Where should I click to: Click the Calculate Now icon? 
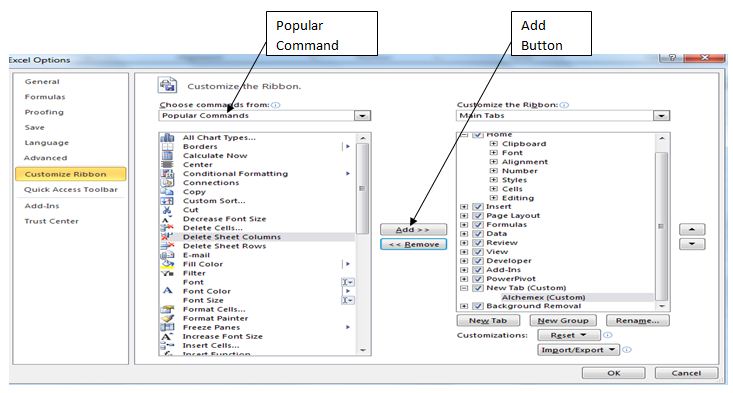(x=167, y=156)
